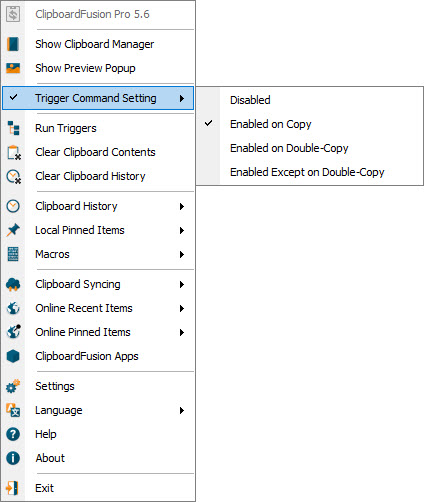The image size is (424, 502).
Task: Open Clipboard Syncing menu entry
Action: click(x=98, y=284)
